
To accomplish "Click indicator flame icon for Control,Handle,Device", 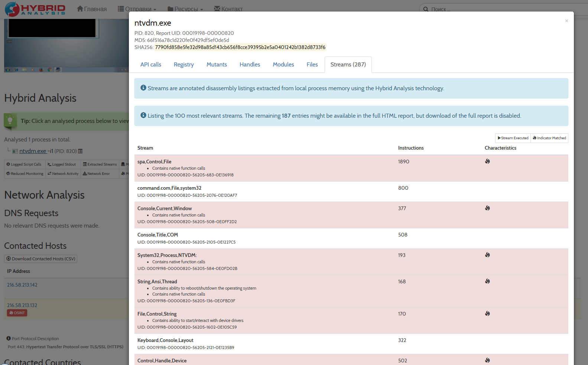I will tap(487, 361).
